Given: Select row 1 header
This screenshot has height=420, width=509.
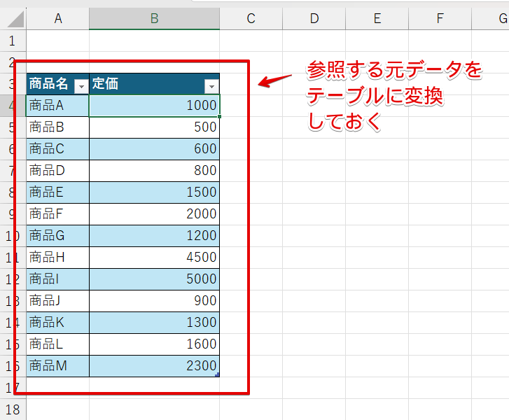Looking at the screenshot, I should click(x=13, y=41).
